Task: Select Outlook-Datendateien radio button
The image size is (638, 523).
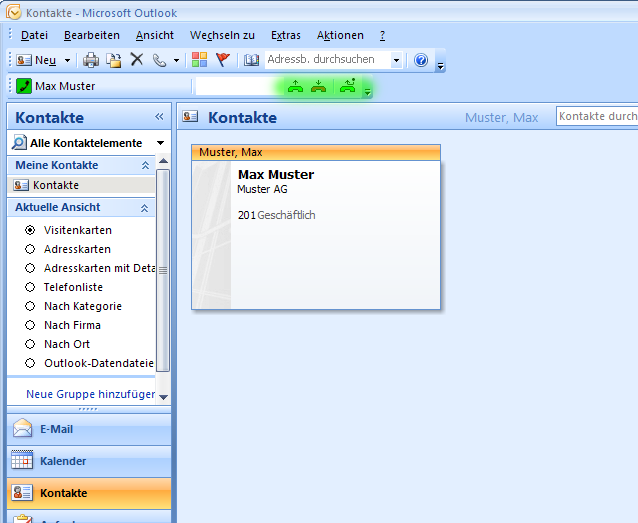Action: [x=30, y=363]
